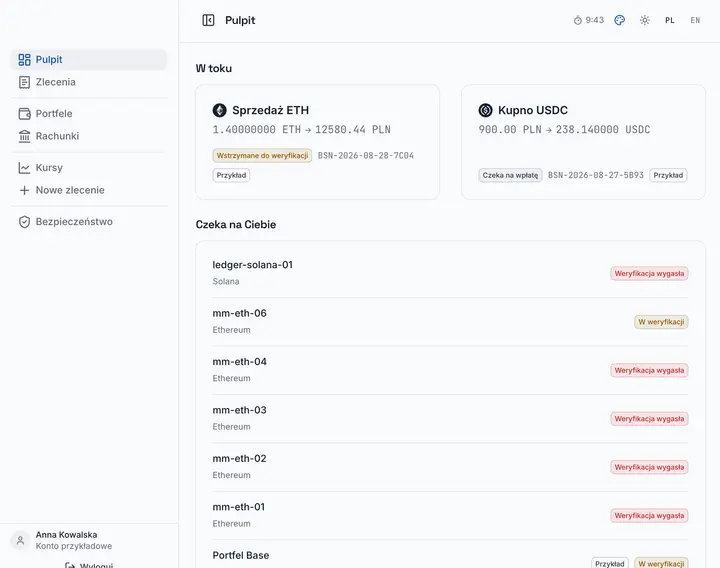Screen dimensions: 720x568
Task: Click the Przykład tag on Kupno USDC
Action: coord(668,175)
